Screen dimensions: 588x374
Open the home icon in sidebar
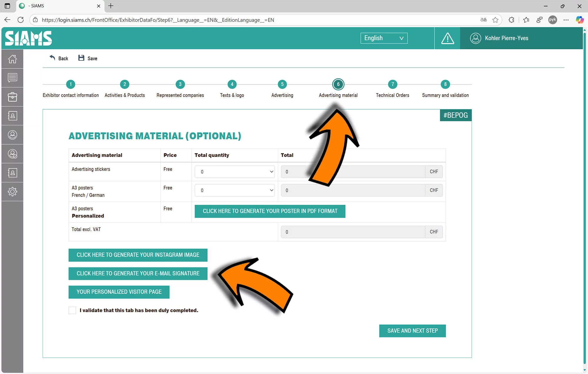(x=12, y=59)
